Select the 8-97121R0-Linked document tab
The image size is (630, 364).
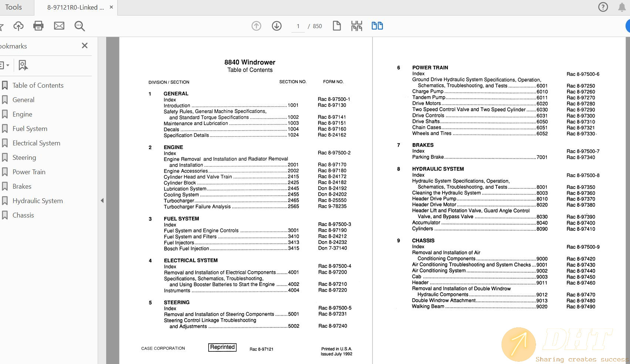click(x=75, y=7)
